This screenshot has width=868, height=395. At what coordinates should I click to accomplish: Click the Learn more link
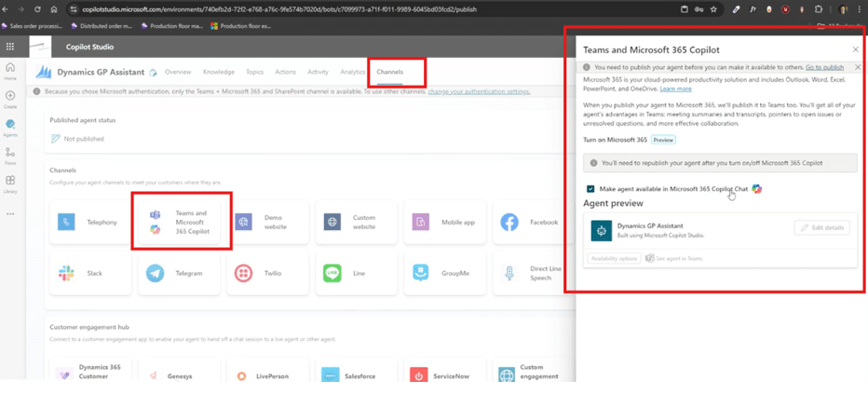675,89
